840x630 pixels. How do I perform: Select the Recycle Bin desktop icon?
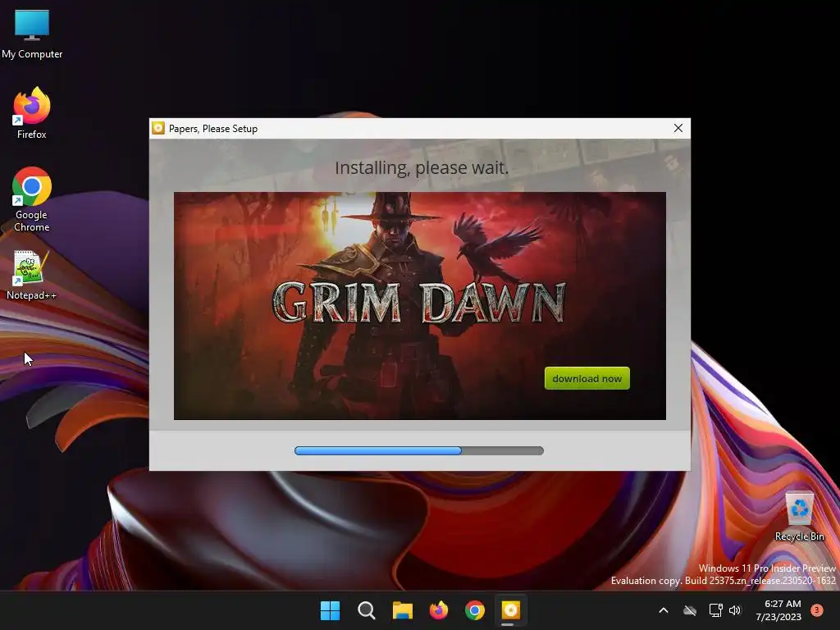(x=799, y=517)
